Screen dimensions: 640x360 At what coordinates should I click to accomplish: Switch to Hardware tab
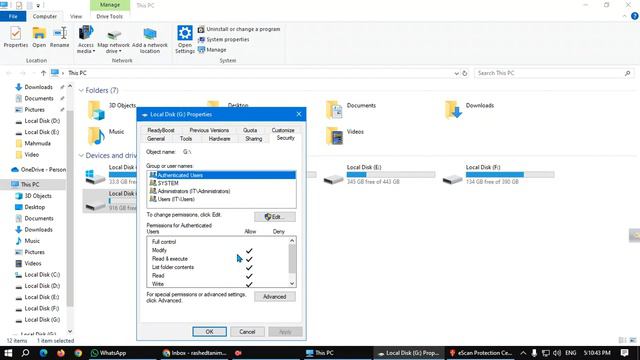tap(219, 139)
